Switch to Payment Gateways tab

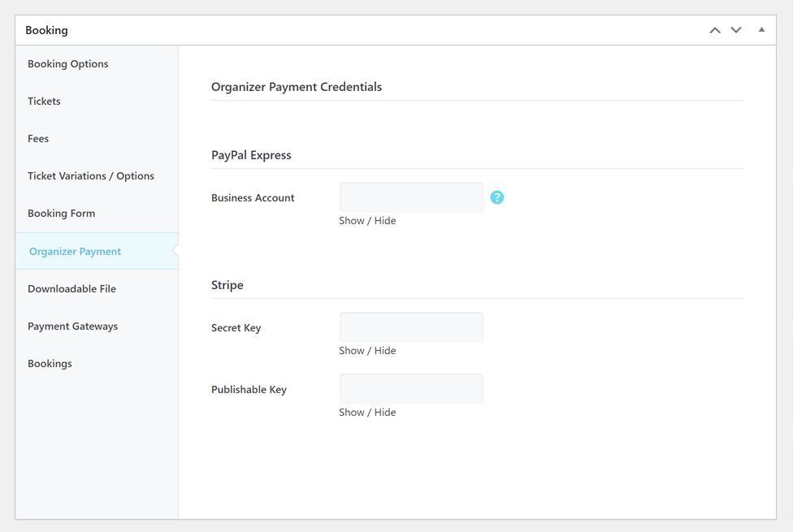(x=72, y=326)
